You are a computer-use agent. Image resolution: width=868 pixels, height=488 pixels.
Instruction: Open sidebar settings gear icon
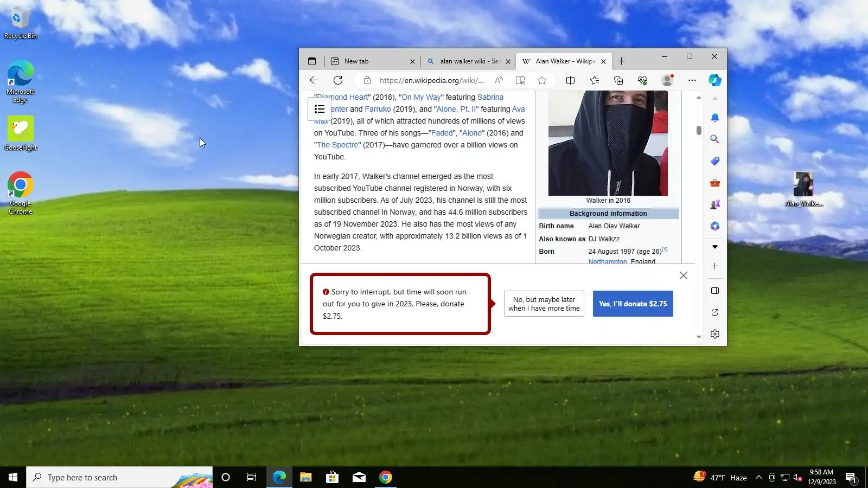click(715, 334)
